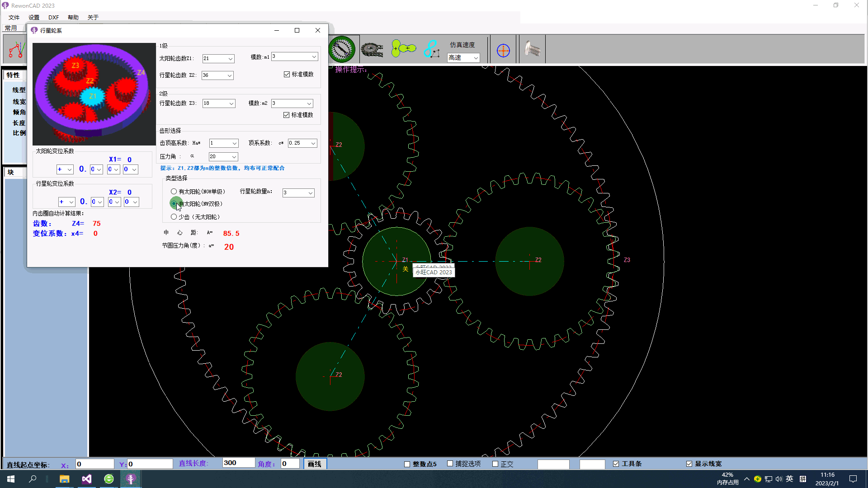Select the NGW single-stage sun gear option
The image size is (868, 488).
174,192
